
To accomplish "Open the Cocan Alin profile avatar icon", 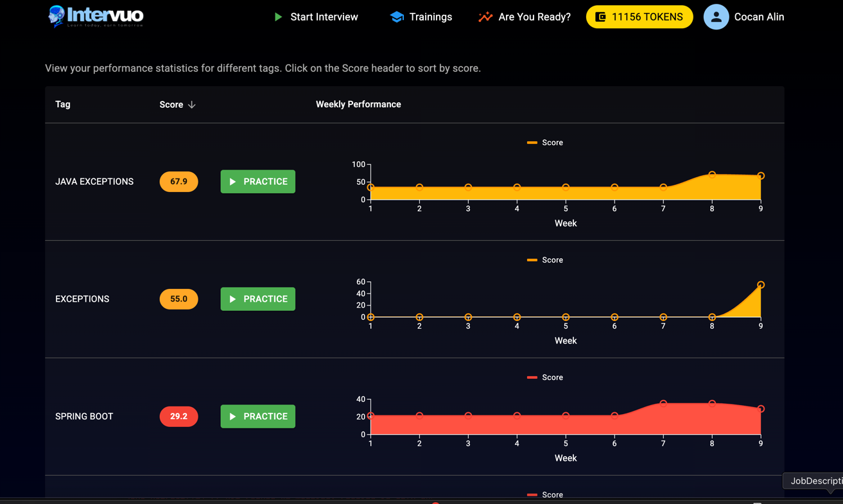I will [x=716, y=17].
